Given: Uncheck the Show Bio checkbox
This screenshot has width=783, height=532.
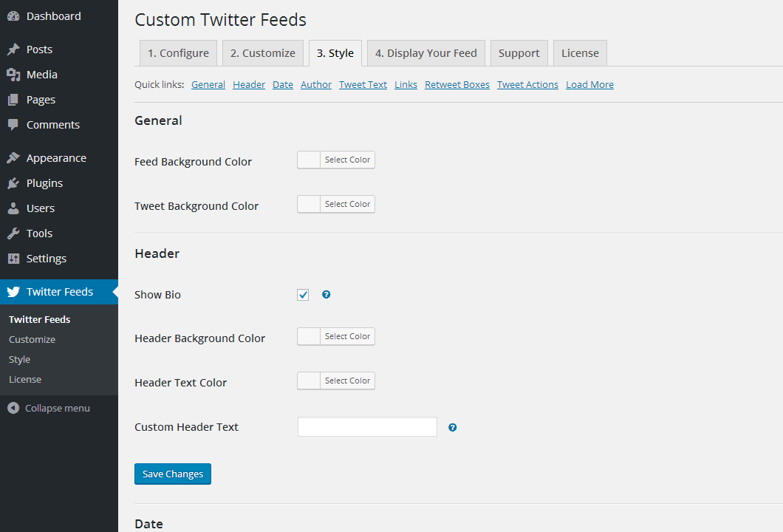Looking at the screenshot, I should pyautogui.click(x=303, y=295).
